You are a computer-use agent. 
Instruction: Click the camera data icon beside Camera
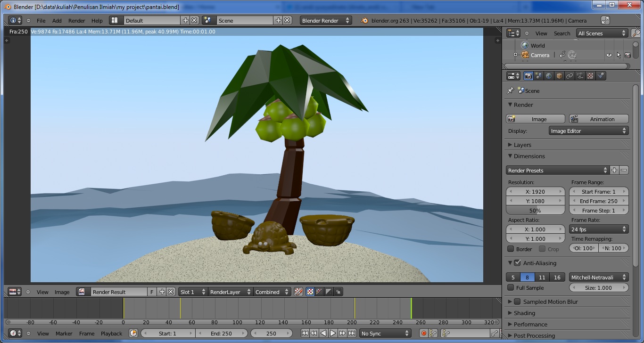(x=572, y=55)
